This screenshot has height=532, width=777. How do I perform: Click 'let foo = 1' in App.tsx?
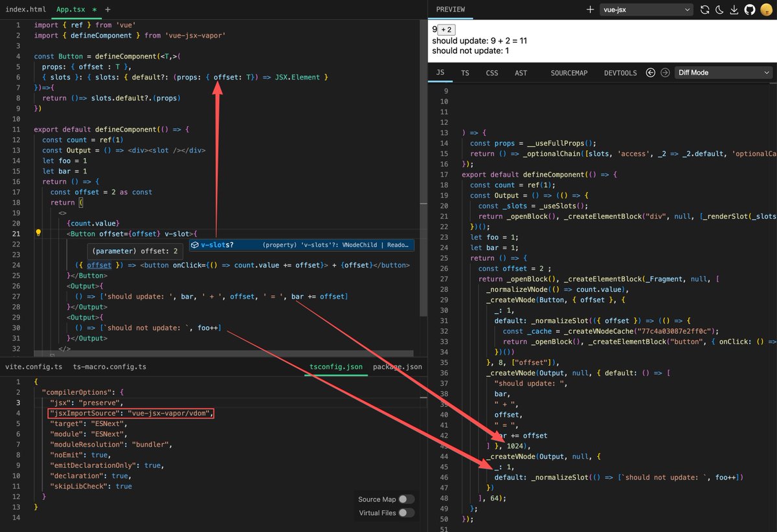tap(65, 161)
